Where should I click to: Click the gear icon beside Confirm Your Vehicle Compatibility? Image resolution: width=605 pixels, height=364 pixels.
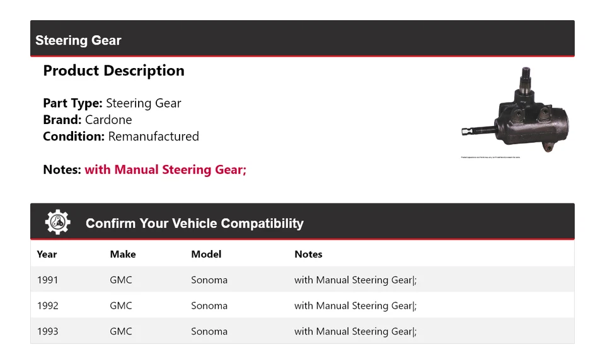(57, 222)
